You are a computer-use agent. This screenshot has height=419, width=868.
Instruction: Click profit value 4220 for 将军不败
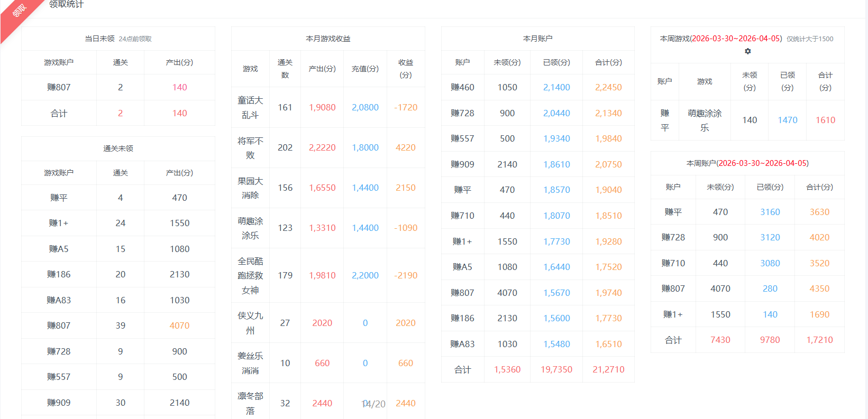click(406, 147)
